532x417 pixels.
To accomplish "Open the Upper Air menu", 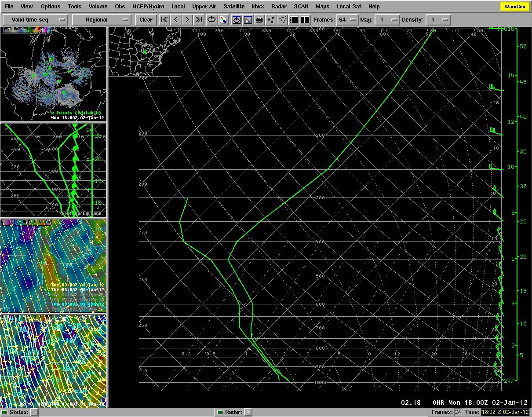I will [x=204, y=7].
